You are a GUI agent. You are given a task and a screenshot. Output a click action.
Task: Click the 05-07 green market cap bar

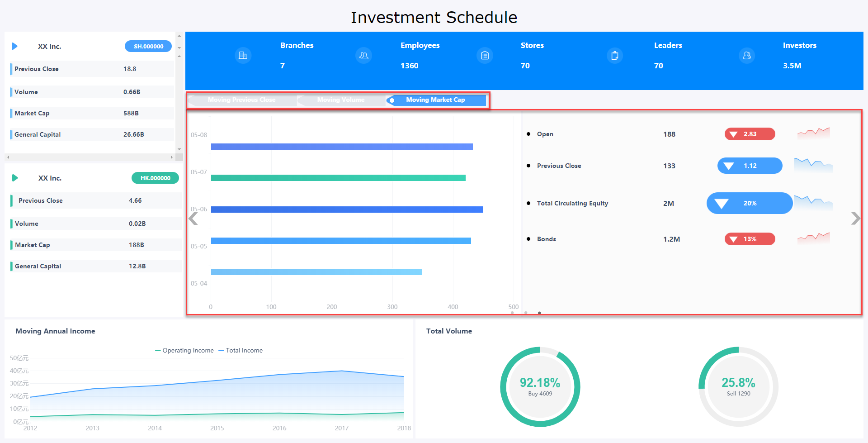(x=338, y=178)
